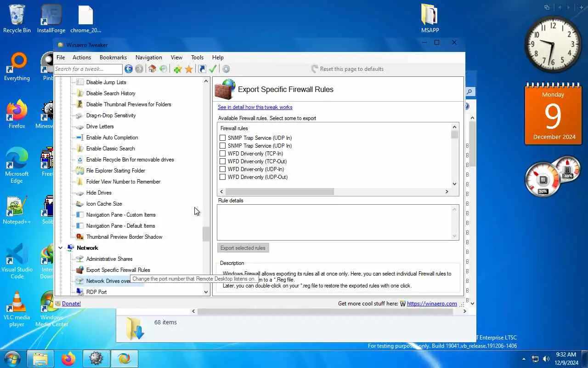Show hidden tray icons arrow

[524, 359]
